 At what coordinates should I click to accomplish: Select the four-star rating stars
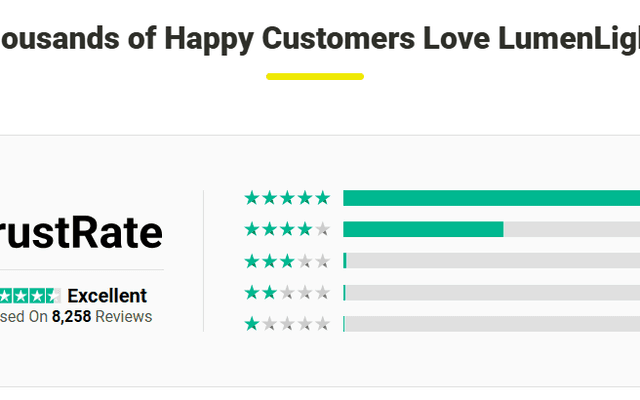click(x=287, y=229)
